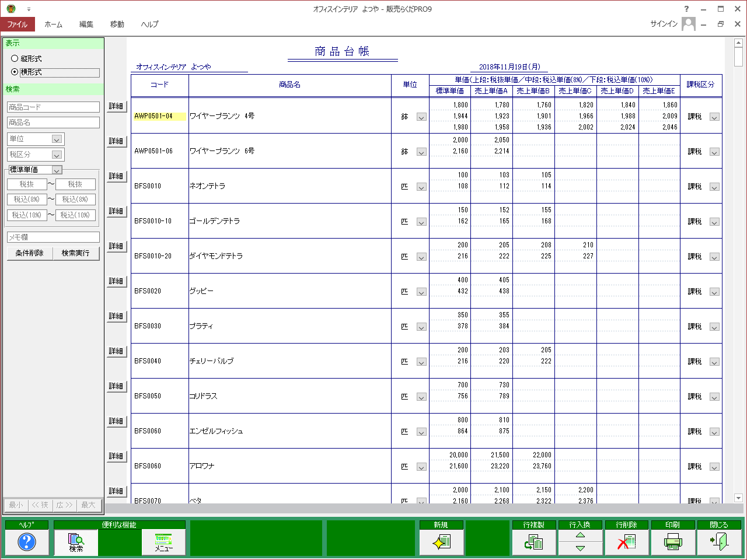Select 横形式 horizontal layout radio button
The height and width of the screenshot is (560, 747).
pos(15,72)
